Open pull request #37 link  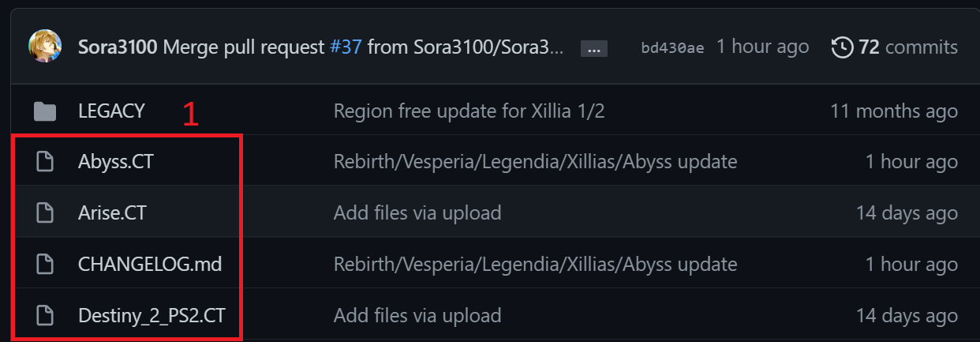[345, 47]
